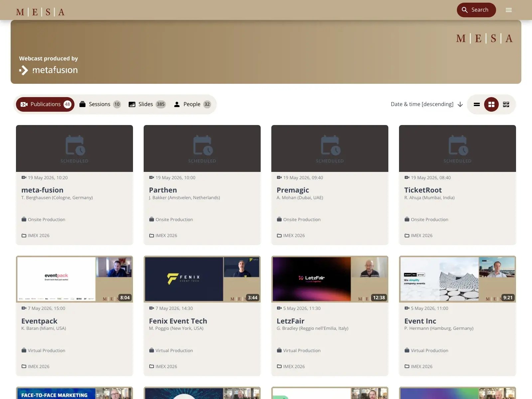
Task: Open the Parthen scheduled thumbnail
Action: point(202,148)
